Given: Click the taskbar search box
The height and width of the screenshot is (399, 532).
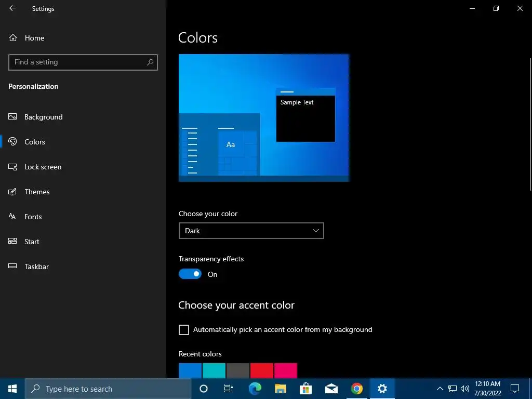Looking at the screenshot, I should coord(108,389).
